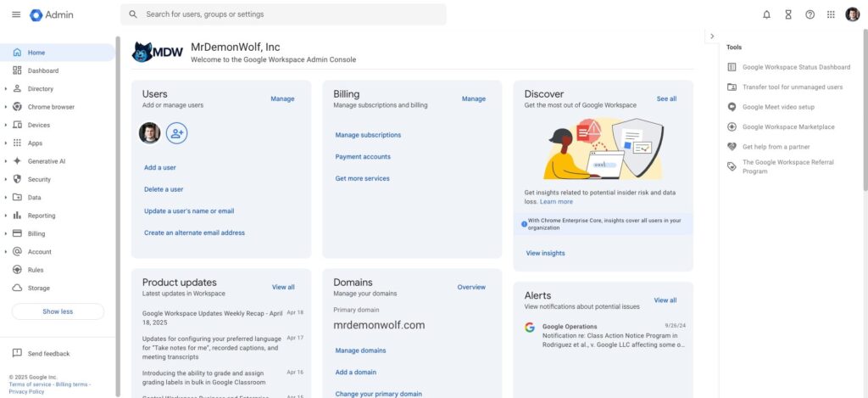Viewport: 868px width, 398px height.
Task: Click the Devices icon in sidebar
Action: point(17,125)
